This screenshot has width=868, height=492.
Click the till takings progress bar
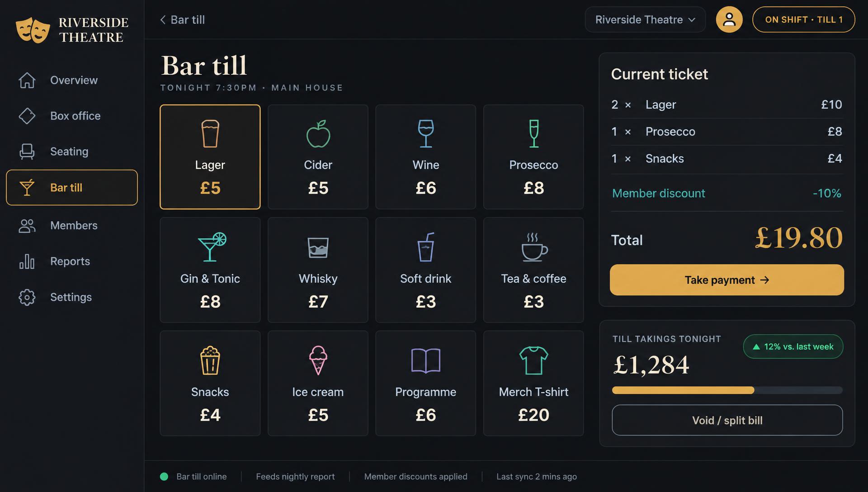[727, 390]
